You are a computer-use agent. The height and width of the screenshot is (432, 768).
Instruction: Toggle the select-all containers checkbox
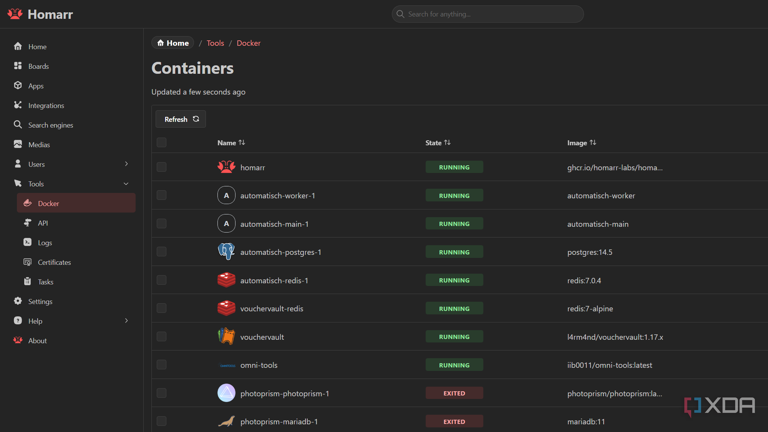(x=162, y=143)
